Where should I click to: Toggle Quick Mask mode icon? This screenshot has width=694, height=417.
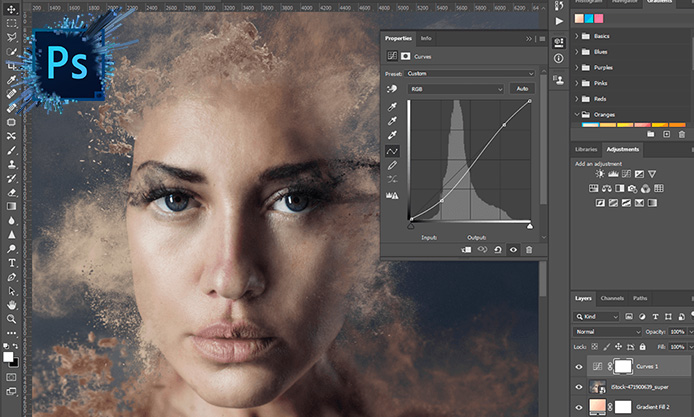pyautogui.click(x=12, y=377)
